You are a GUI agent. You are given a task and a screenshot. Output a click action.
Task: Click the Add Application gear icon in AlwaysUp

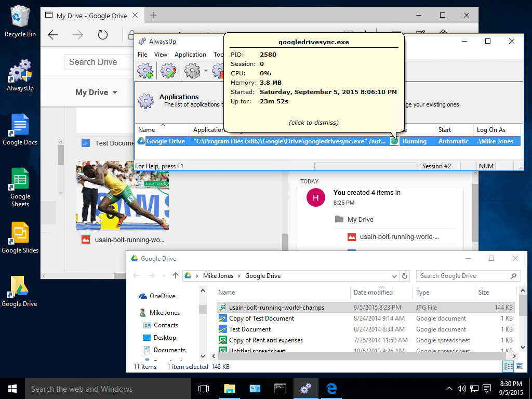[x=145, y=71]
